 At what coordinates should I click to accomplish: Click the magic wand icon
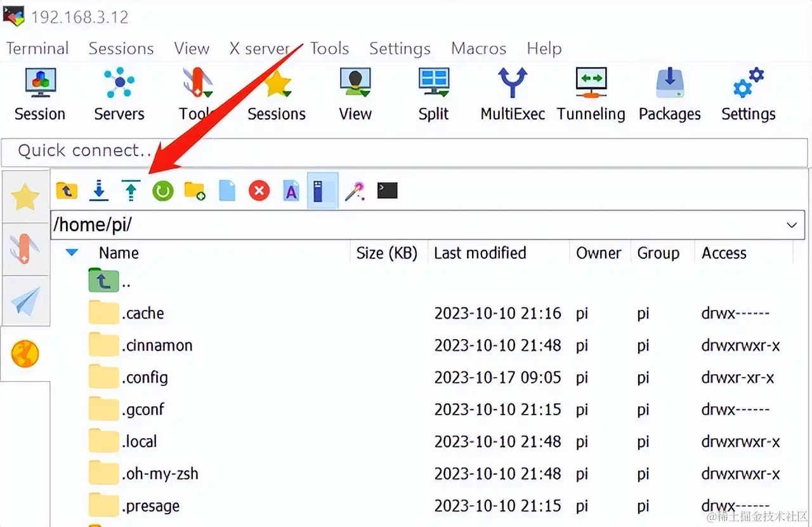(x=355, y=190)
